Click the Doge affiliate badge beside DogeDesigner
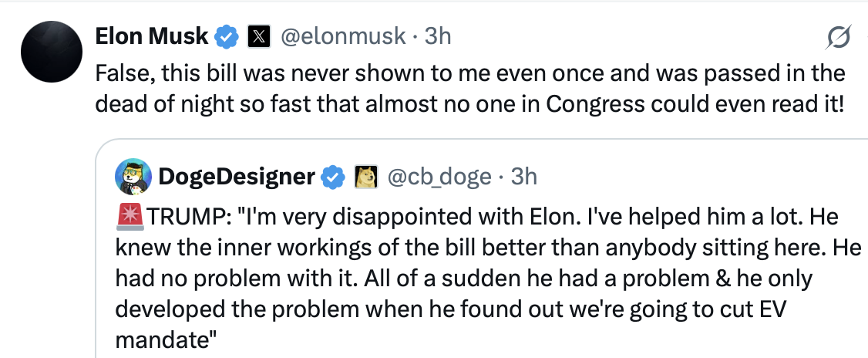 [x=365, y=177]
